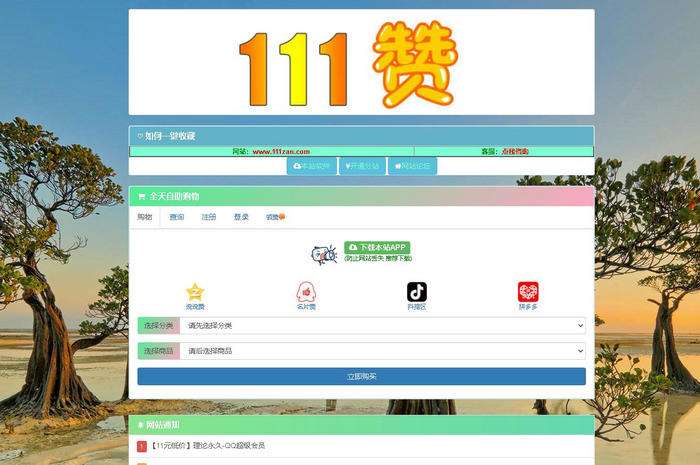
Task: Select the TikTok 抖音区 icon
Action: click(x=417, y=291)
